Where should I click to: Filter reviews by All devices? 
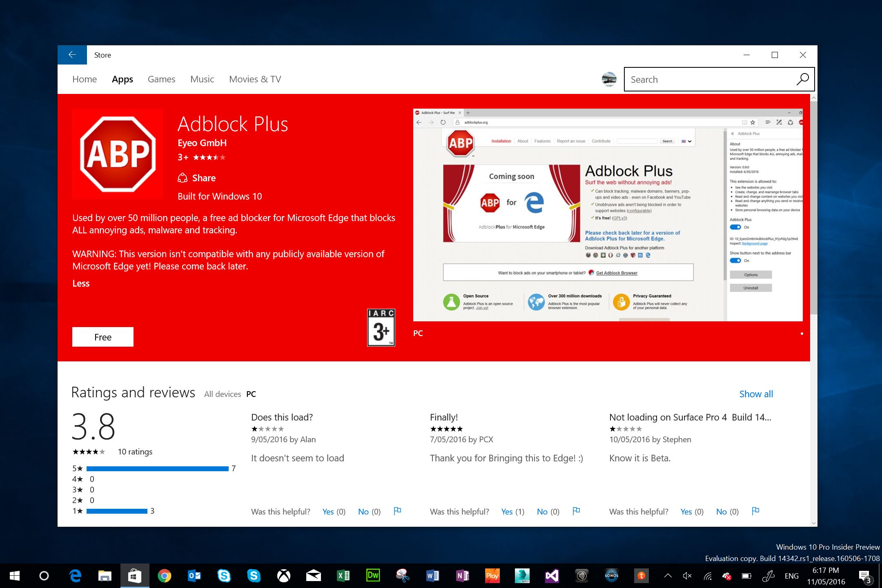click(x=222, y=394)
